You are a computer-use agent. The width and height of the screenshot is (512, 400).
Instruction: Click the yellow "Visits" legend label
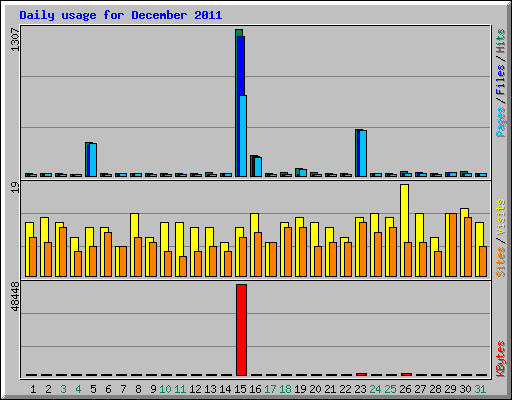501,218
